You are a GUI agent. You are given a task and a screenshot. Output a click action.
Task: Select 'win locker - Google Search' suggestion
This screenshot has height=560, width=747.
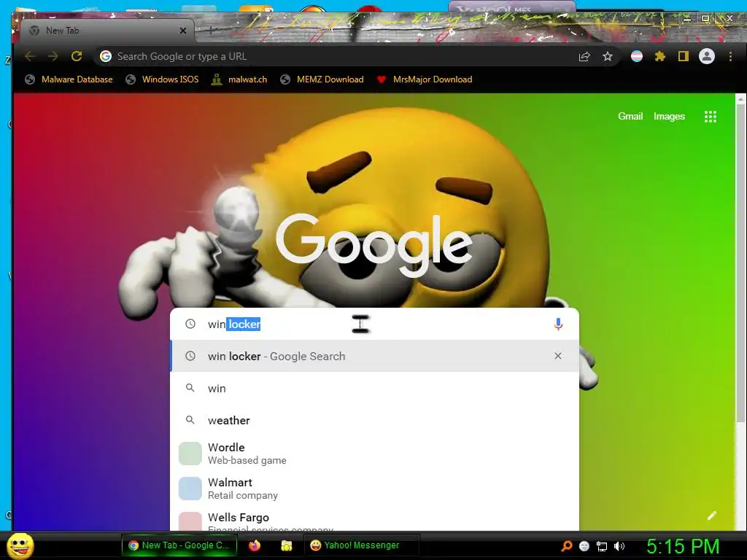point(374,356)
